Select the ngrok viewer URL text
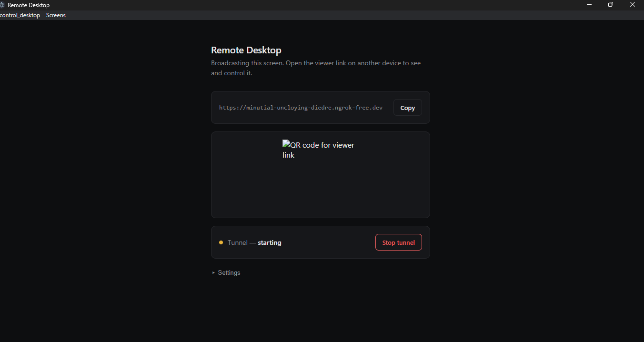Screen dimensions: 644x342 (301, 108)
